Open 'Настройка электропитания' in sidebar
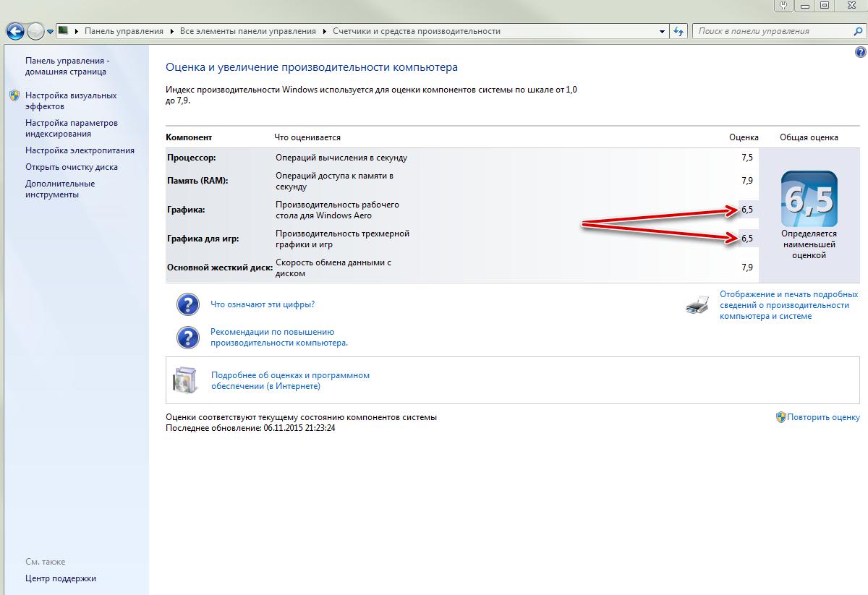Screen dimensions: 868x595 pyautogui.click(x=80, y=150)
